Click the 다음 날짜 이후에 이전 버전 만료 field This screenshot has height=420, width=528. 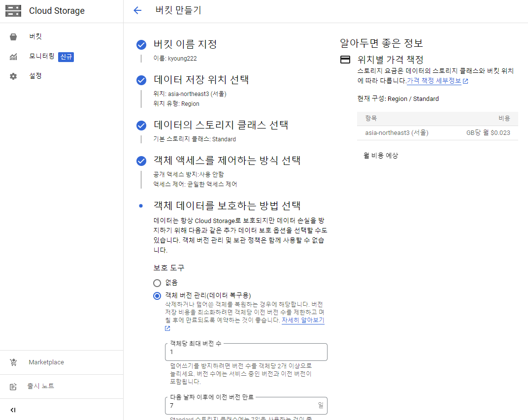[x=246, y=406]
